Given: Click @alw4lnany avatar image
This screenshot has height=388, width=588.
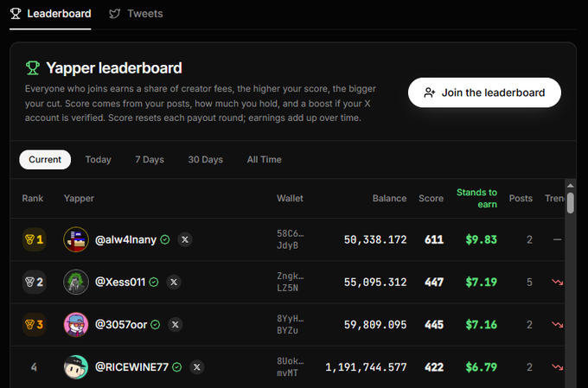Looking at the screenshot, I should (76, 239).
